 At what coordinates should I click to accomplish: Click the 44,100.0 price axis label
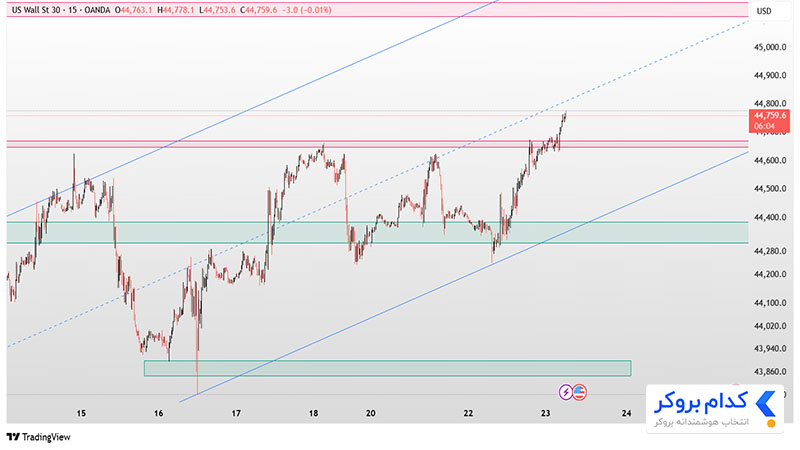click(x=770, y=303)
